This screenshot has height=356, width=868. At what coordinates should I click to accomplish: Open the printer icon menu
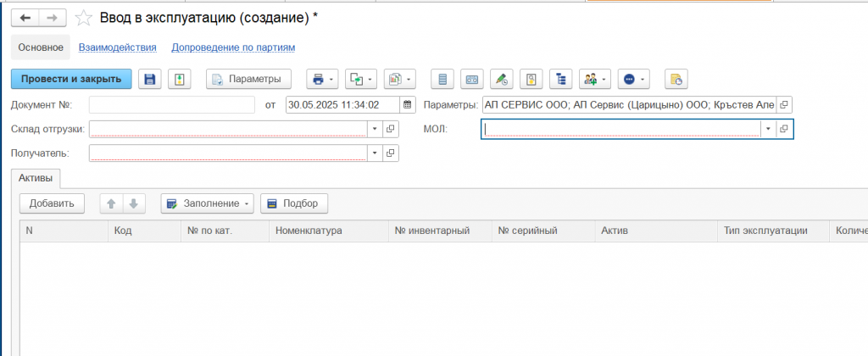pyautogui.click(x=322, y=79)
